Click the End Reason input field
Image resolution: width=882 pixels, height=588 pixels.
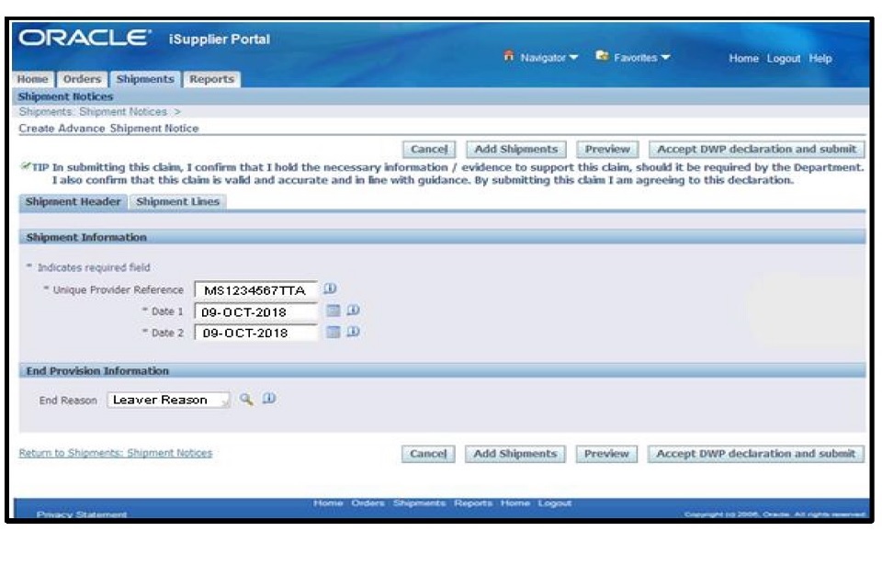tap(168, 401)
